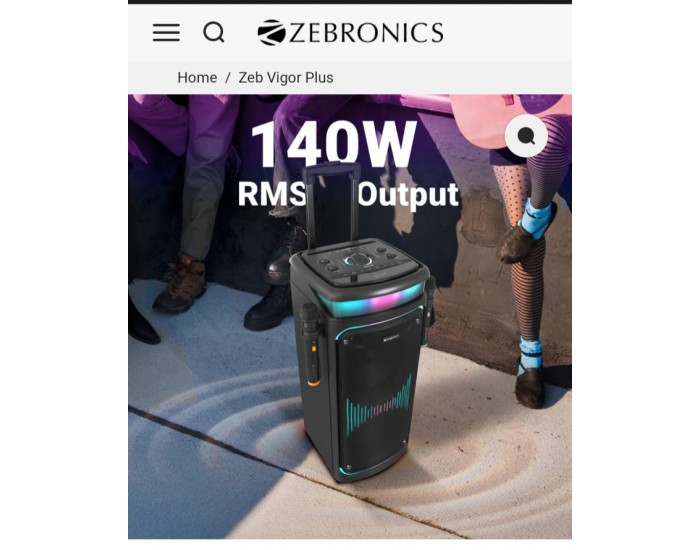The image size is (700, 550).
Task: Open the hamburger navigation menu
Action: (166, 33)
